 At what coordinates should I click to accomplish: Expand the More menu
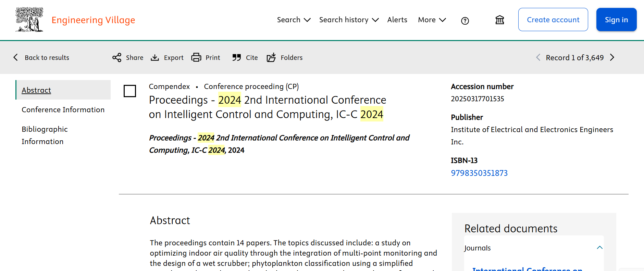pyautogui.click(x=432, y=20)
